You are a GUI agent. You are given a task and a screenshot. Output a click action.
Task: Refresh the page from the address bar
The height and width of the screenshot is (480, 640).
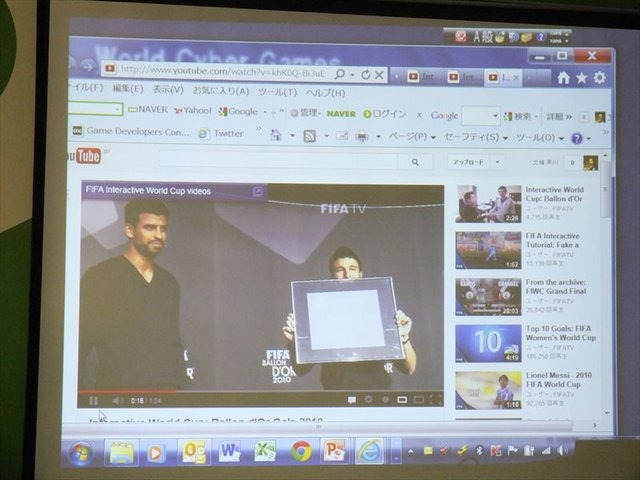(366, 75)
